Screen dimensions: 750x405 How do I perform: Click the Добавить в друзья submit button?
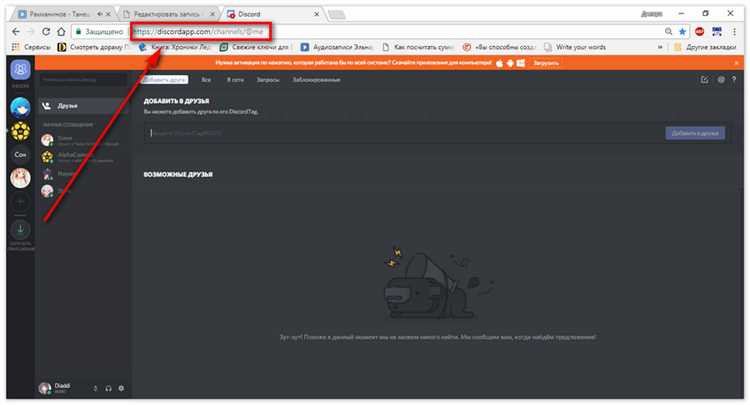(695, 133)
